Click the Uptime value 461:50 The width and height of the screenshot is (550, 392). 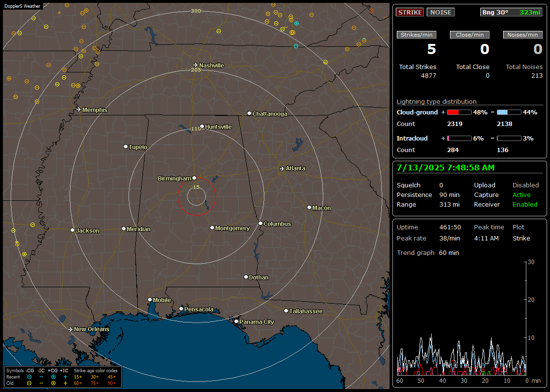[450, 227]
